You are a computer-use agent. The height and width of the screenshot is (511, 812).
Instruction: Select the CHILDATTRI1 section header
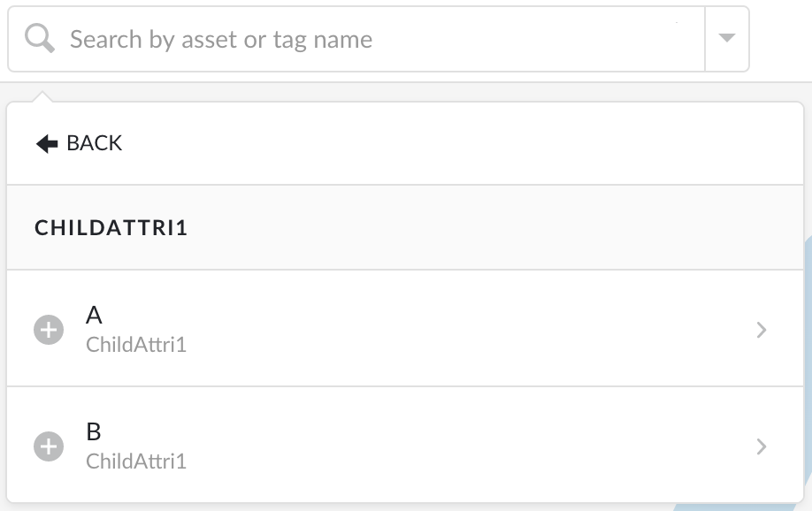111,228
